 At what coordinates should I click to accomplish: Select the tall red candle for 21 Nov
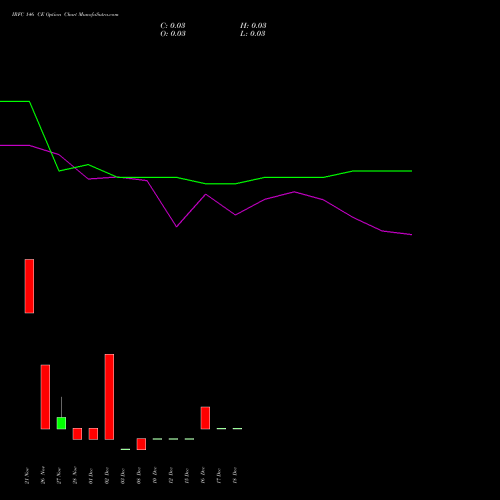[x=29, y=286]
